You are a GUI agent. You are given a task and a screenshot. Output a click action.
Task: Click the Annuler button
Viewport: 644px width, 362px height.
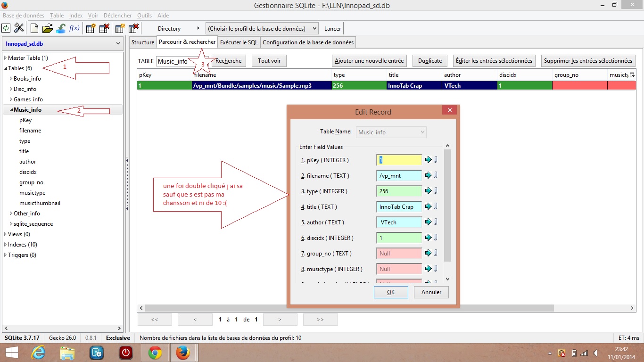(431, 292)
